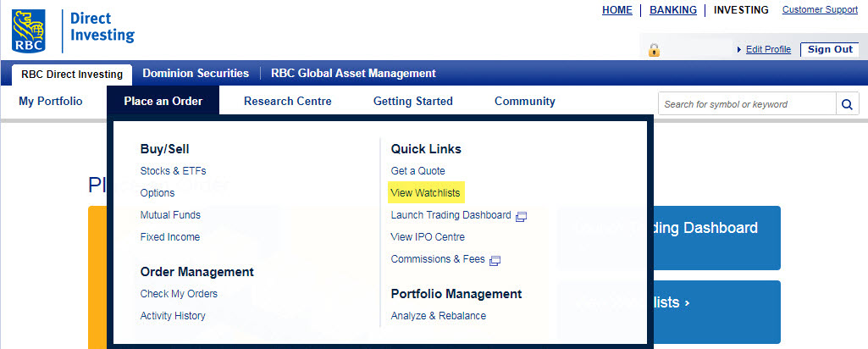Click new-window icon beside Commissions & Fees
868x349 pixels.
pyautogui.click(x=495, y=260)
